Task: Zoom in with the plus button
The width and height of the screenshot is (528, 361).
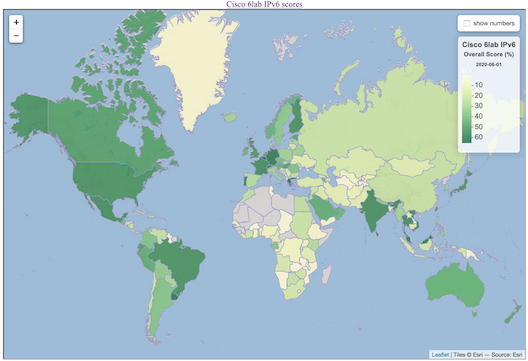Action: (x=16, y=23)
